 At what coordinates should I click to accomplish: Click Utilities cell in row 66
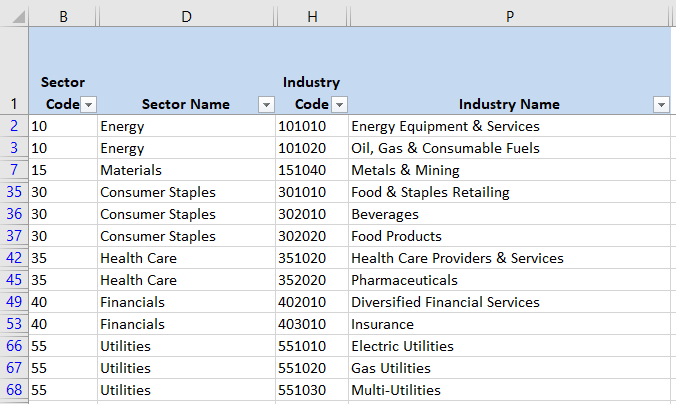(x=186, y=346)
